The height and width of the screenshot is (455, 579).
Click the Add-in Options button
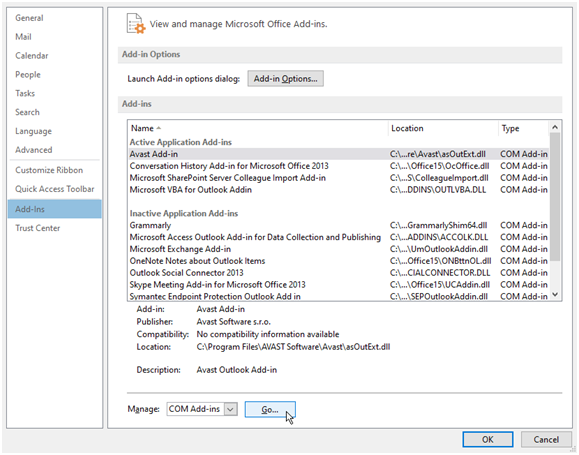(285, 79)
